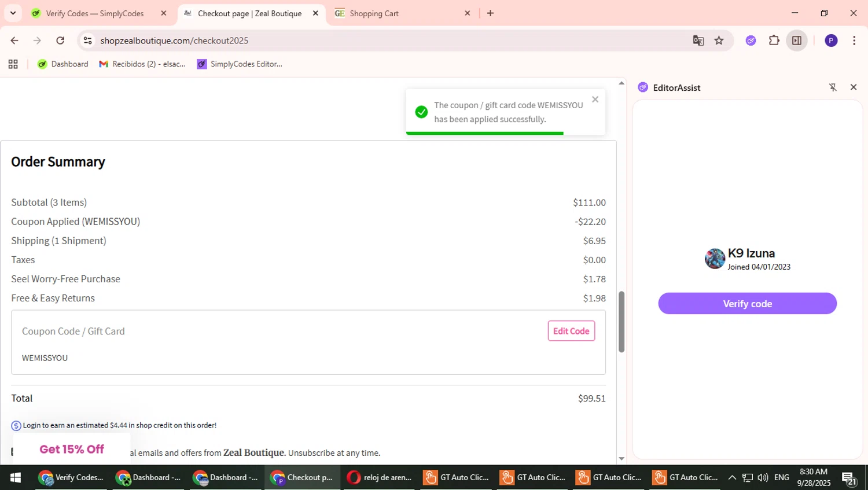Close the Verify Codes tab
This screenshot has height=490, width=868.
164,13
